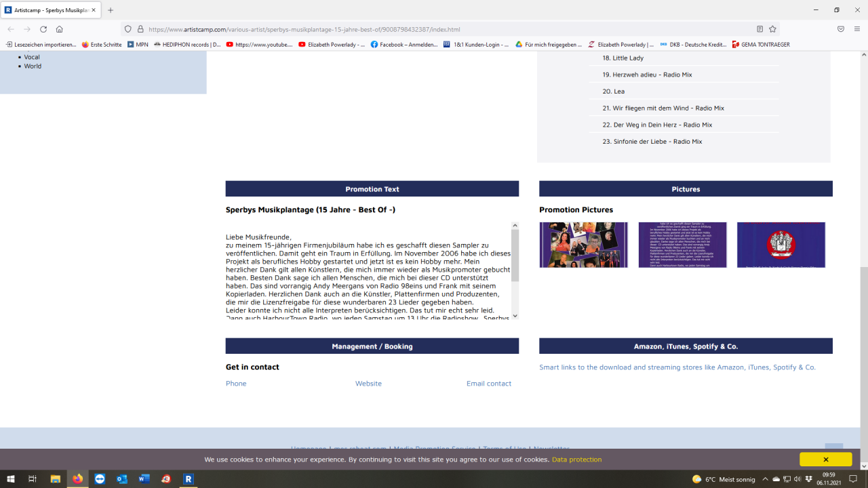
Task: Open the blue R app on taskbar
Action: click(x=189, y=479)
